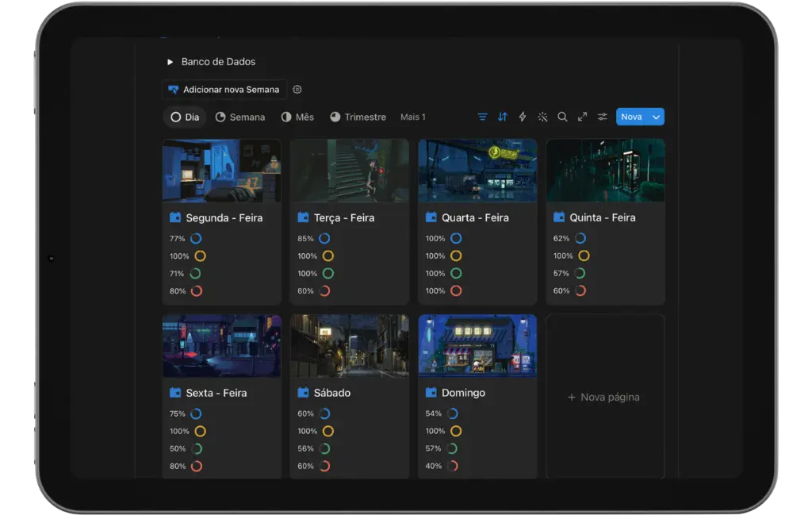Expand the Banco de Dados toggle

point(170,62)
